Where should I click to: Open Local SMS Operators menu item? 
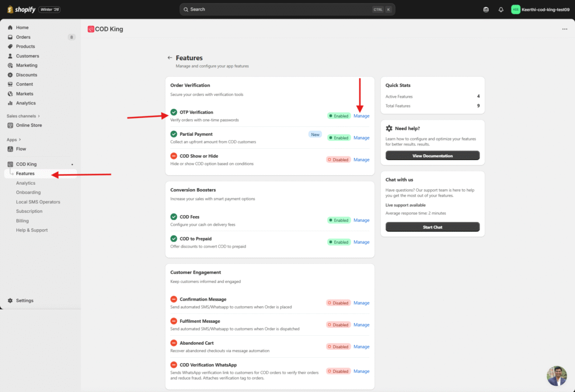click(38, 202)
